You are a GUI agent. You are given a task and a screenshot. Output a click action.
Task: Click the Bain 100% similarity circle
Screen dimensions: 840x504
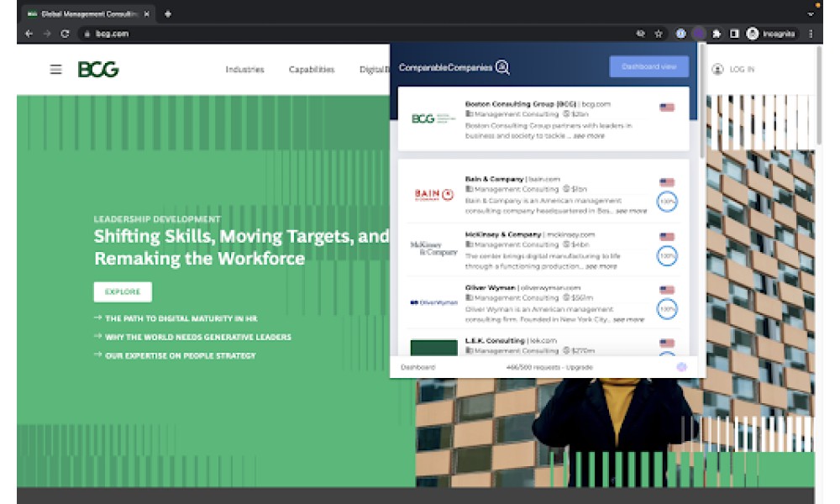click(667, 202)
